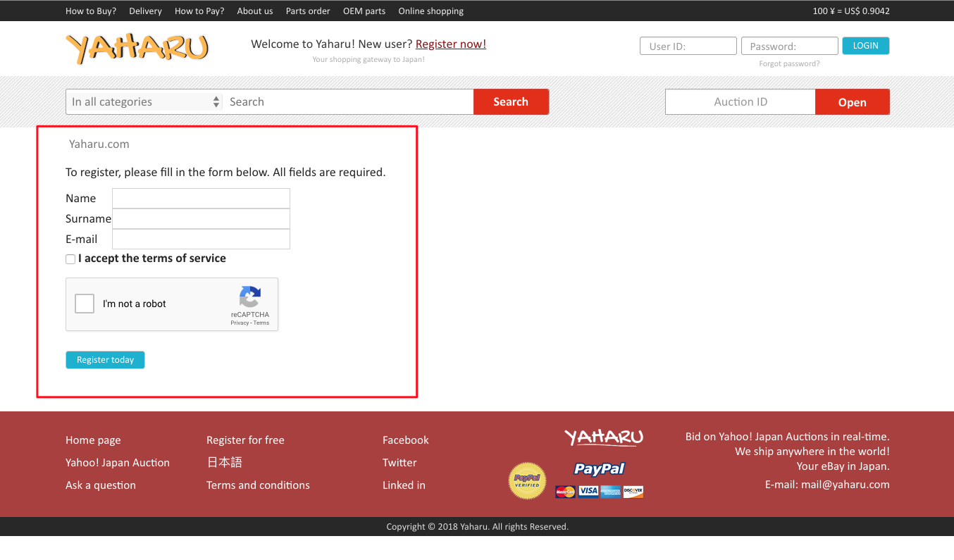The height and width of the screenshot is (560, 954).
Task: Open the 'Yahoo! Japan Auction' footer link
Action: 118,463
